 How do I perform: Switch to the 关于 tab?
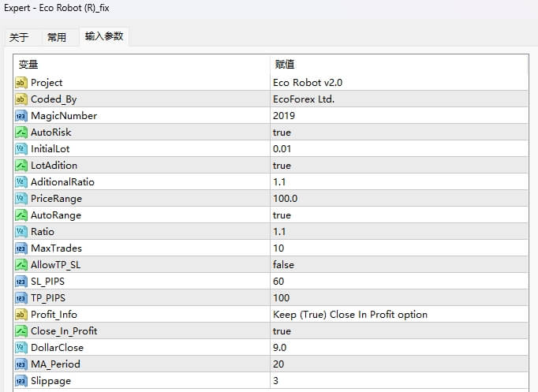coord(19,37)
